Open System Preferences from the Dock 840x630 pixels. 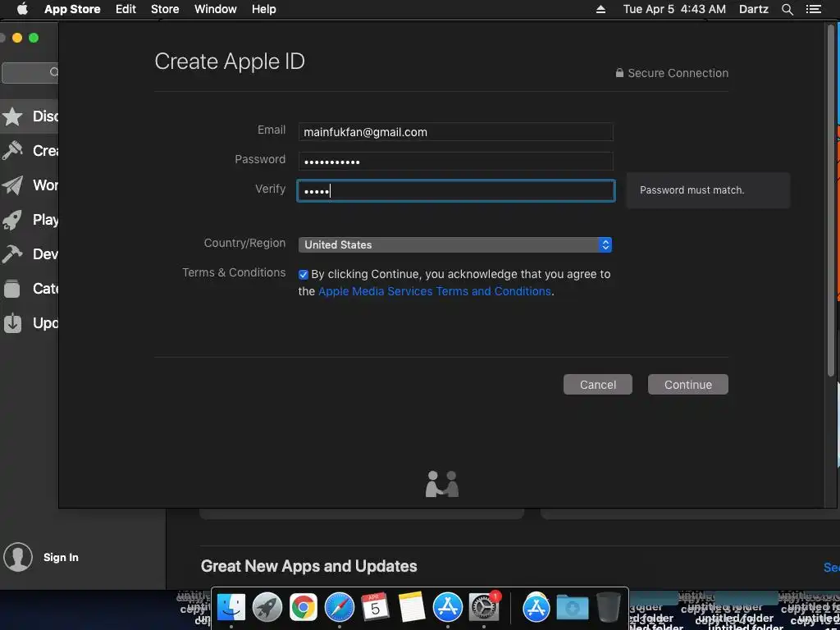click(484, 608)
